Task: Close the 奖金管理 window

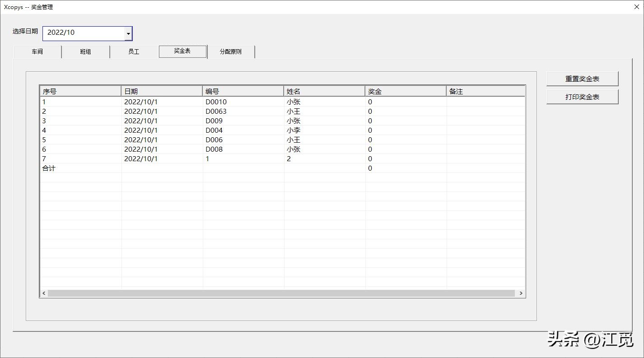Action: 636,7
